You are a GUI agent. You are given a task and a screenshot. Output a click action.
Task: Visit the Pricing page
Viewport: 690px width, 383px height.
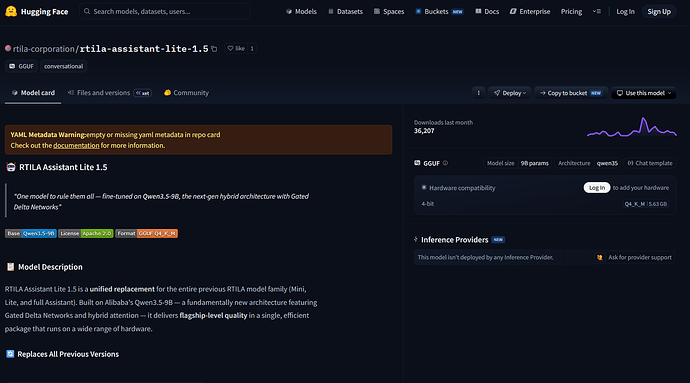[571, 11]
